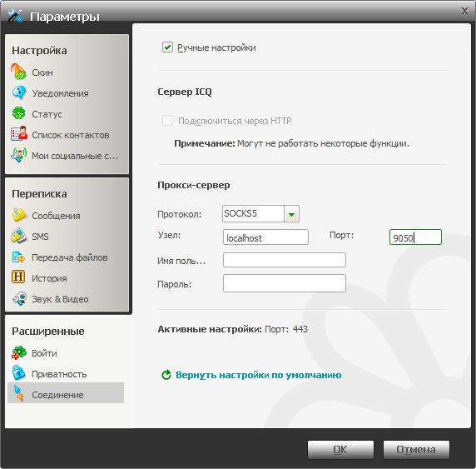Image resolution: width=476 pixels, height=469 pixels.
Task: Click the green flower Статус icon
Action: point(19,113)
